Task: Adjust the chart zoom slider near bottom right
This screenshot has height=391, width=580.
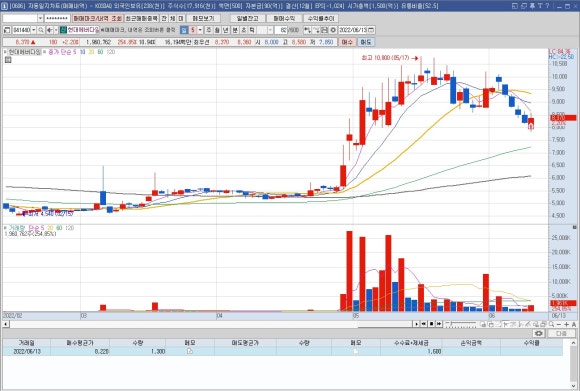Action: click(462, 324)
